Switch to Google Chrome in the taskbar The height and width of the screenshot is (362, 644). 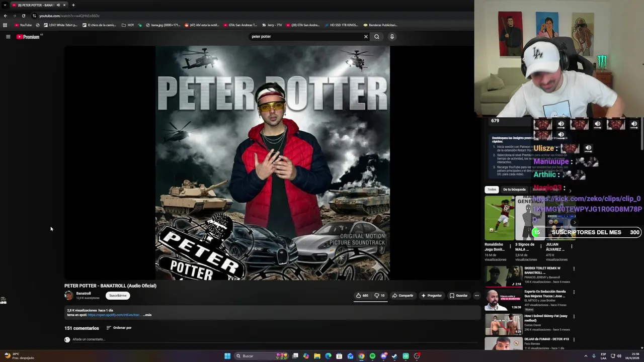click(361, 356)
